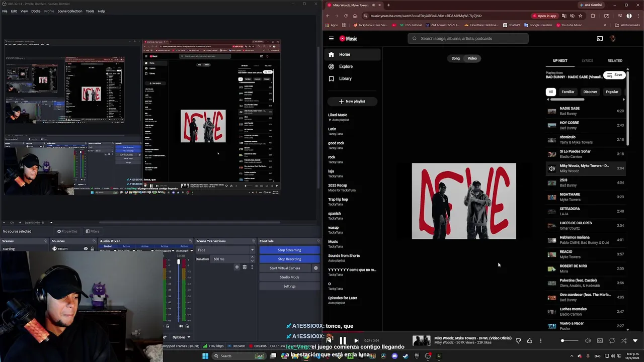Open the OBS Scene Collection menu
Image resolution: width=644 pixels, height=362 pixels.
[70, 11]
